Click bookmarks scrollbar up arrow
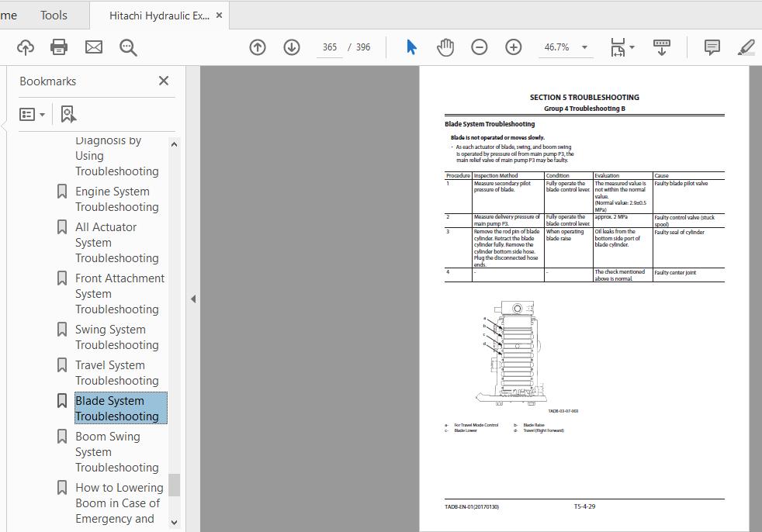 [175, 144]
